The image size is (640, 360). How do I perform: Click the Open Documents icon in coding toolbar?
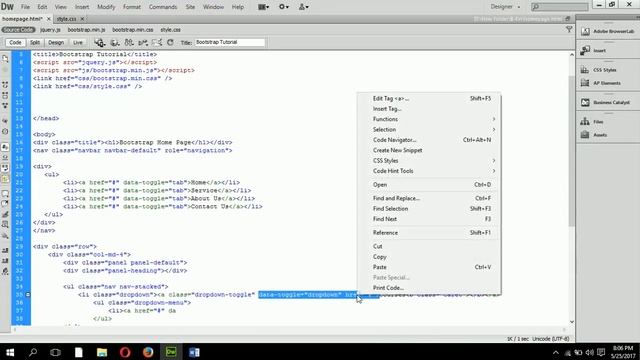click(x=5, y=59)
